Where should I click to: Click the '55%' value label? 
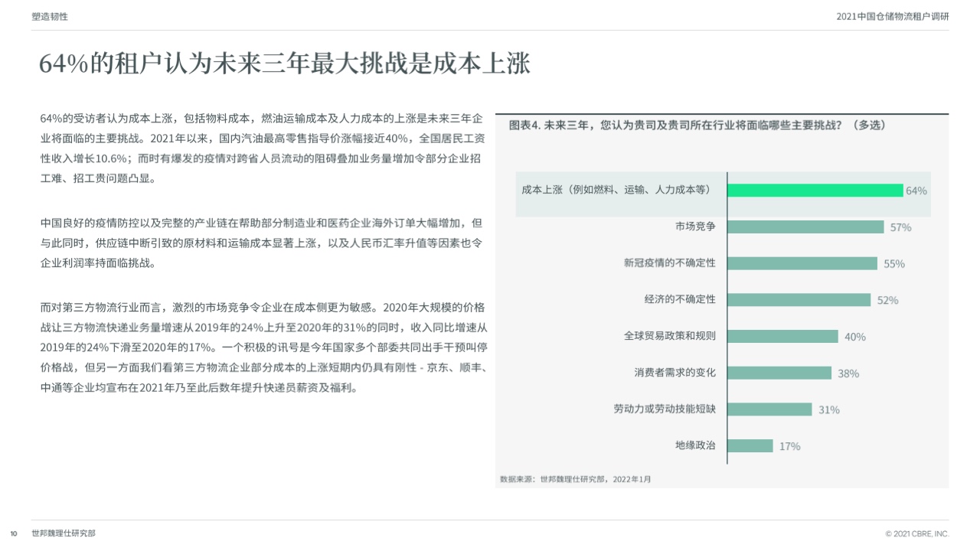click(894, 264)
